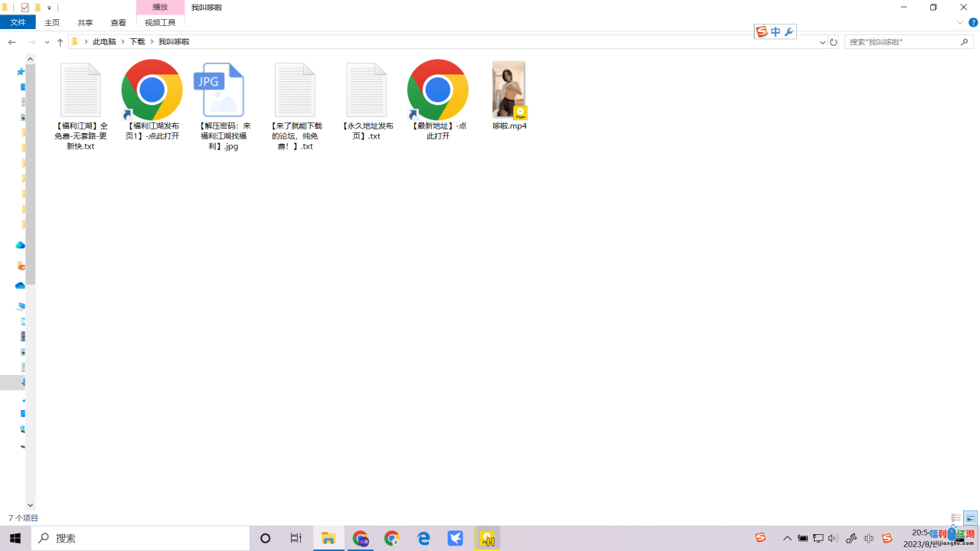Toggle Sogou input 中 language mode
The image size is (980, 551).
click(776, 31)
